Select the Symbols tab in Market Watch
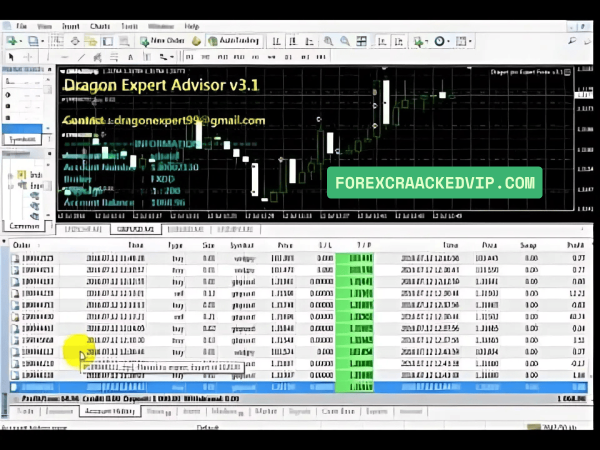The width and height of the screenshot is (600, 450). point(22,139)
